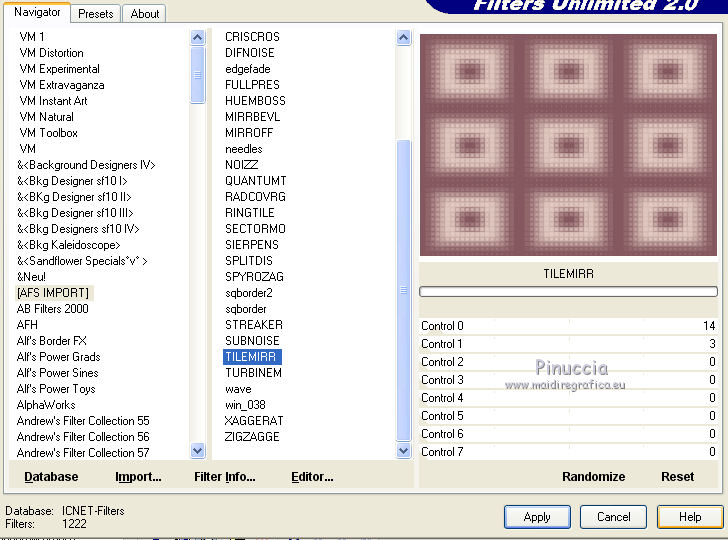Select the TILEMIRR filter
Screen dimensions: 728x540
(251, 357)
